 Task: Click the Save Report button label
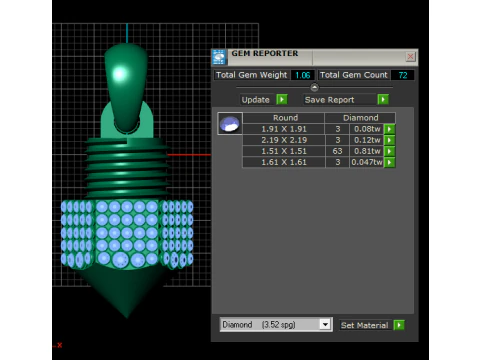pyautogui.click(x=330, y=100)
